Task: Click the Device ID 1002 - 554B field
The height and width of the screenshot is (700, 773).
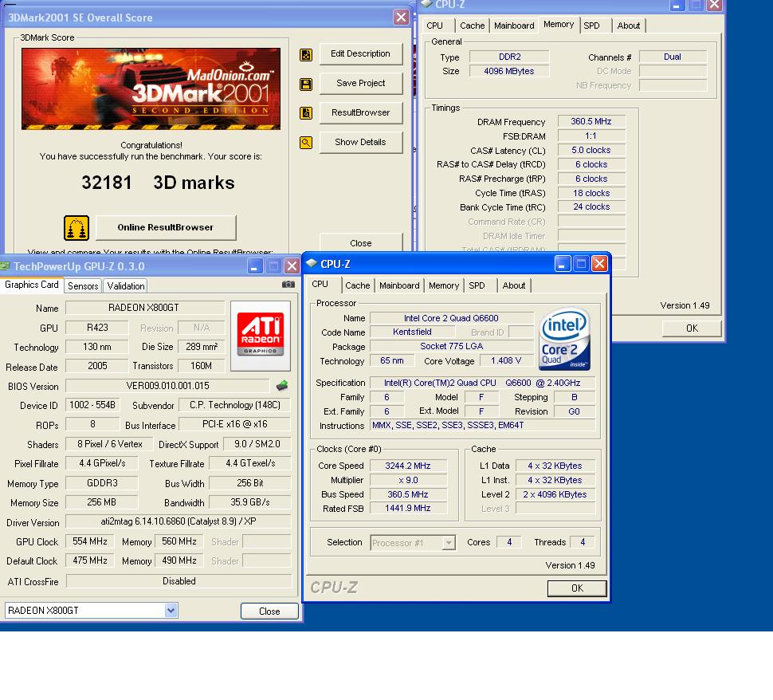Action: pyautogui.click(x=92, y=405)
